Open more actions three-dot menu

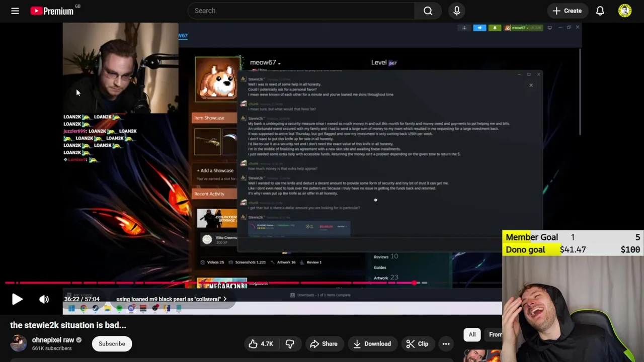446,344
